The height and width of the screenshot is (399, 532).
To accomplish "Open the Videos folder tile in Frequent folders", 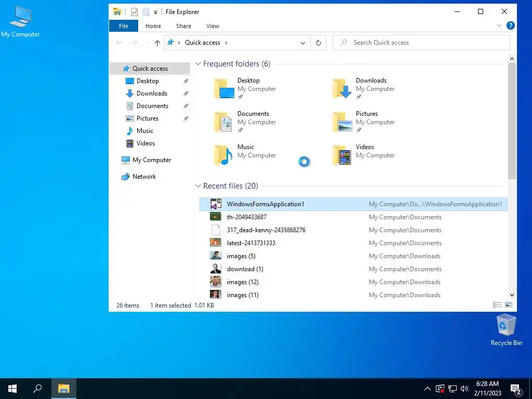I will coord(364,155).
